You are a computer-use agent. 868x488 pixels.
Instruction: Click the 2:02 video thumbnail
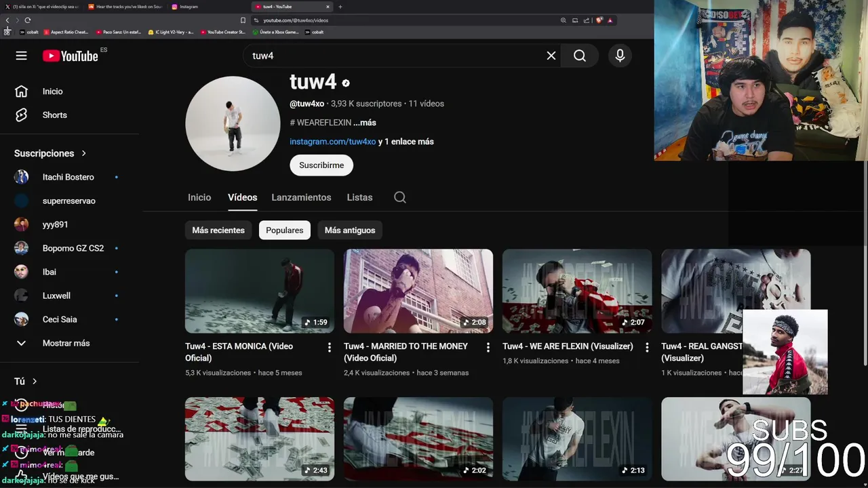coord(418,439)
